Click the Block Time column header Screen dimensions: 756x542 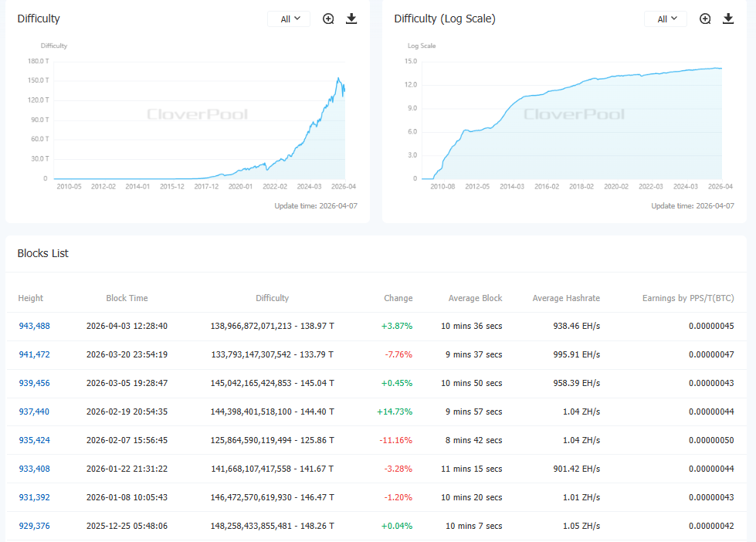coord(127,298)
